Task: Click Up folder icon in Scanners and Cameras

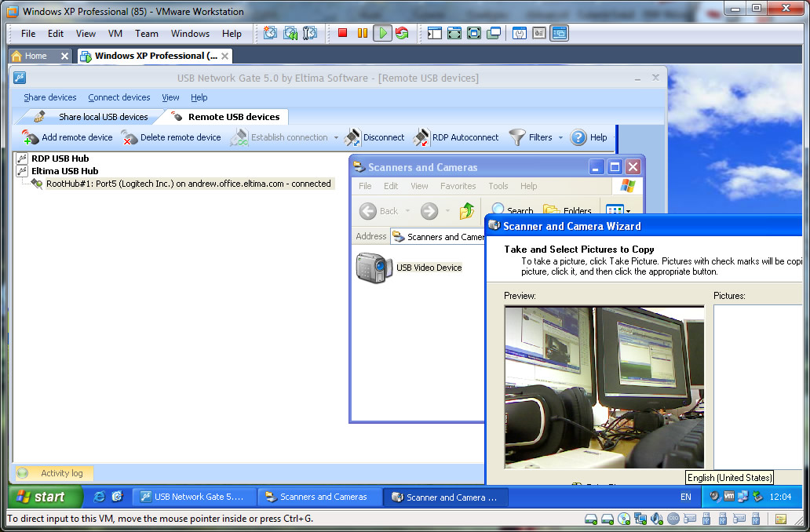Action: click(x=466, y=211)
